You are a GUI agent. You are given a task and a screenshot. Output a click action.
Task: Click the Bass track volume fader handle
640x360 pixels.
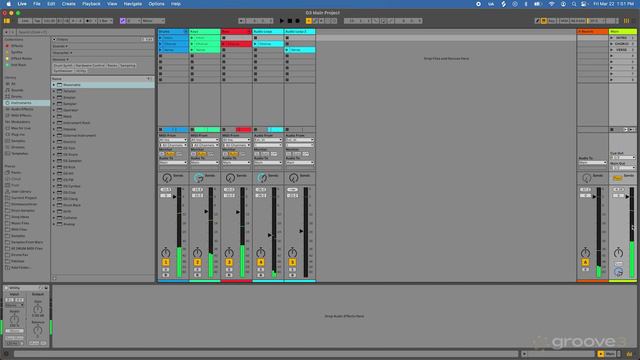click(x=238, y=212)
